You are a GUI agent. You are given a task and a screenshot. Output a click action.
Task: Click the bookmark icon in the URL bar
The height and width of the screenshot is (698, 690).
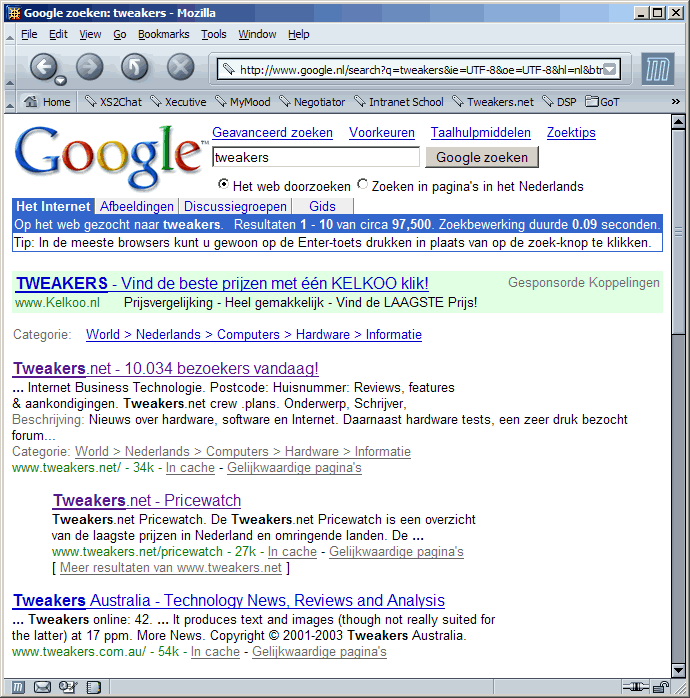tap(229, 69)
